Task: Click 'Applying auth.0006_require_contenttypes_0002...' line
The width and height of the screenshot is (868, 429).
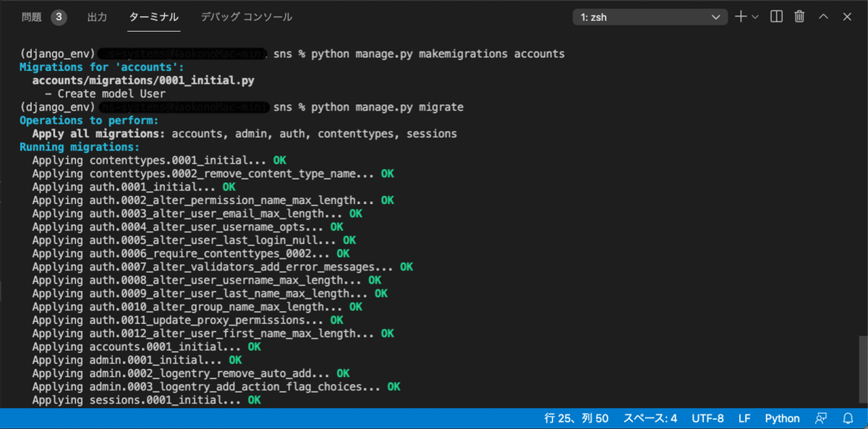Action: [x=191, y=253]
